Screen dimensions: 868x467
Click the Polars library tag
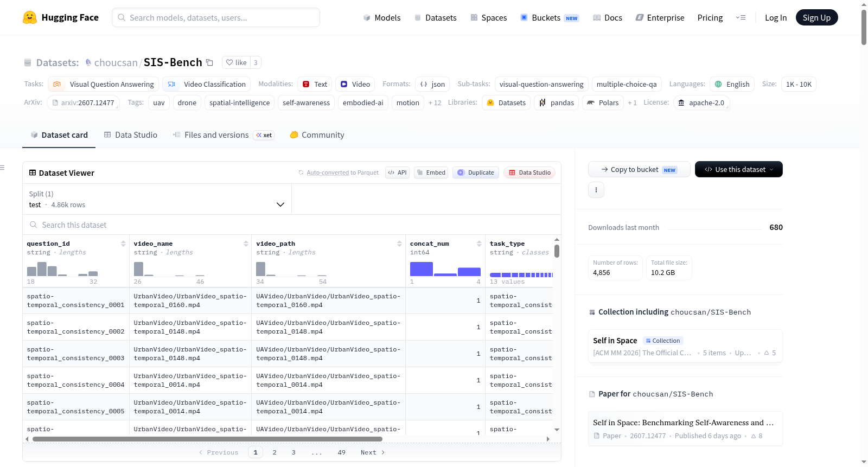(603, 103)
